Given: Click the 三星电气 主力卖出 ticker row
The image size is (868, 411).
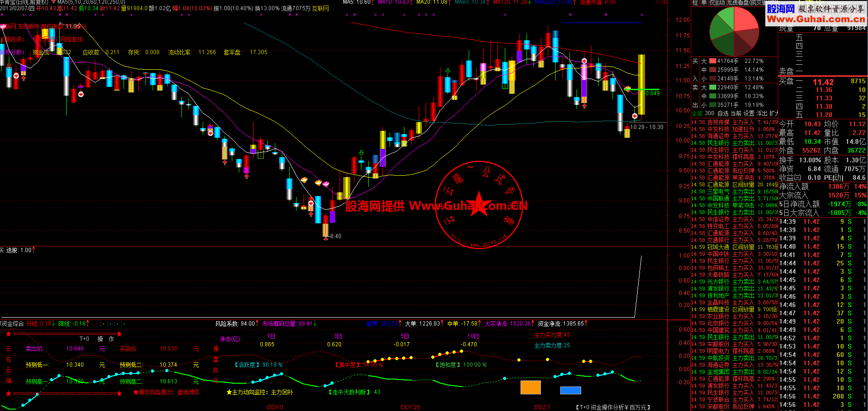Looking at the screenshot, I should (x=735, y=191).
